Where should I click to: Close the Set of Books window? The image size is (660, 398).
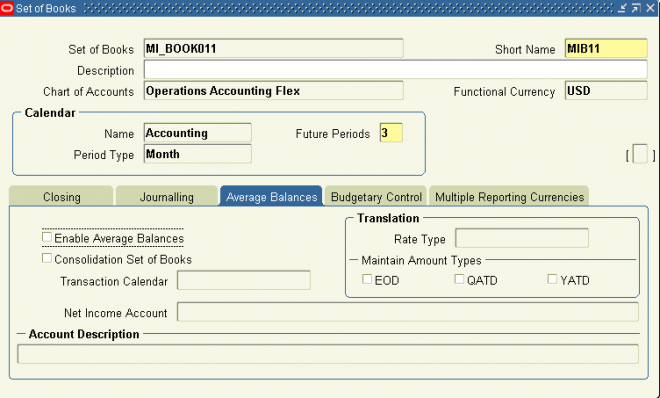coord(650,8)
